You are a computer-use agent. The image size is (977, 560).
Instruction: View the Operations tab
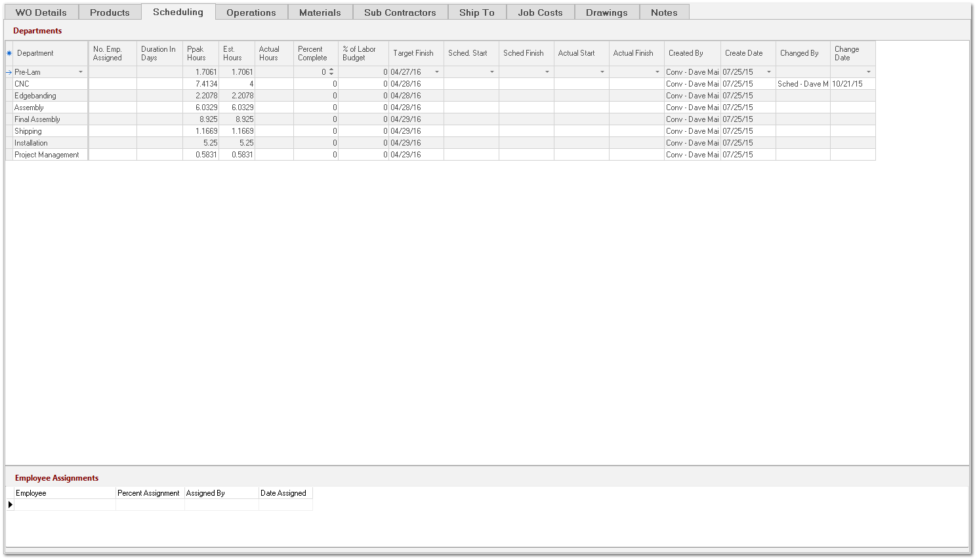pos(251,11)
